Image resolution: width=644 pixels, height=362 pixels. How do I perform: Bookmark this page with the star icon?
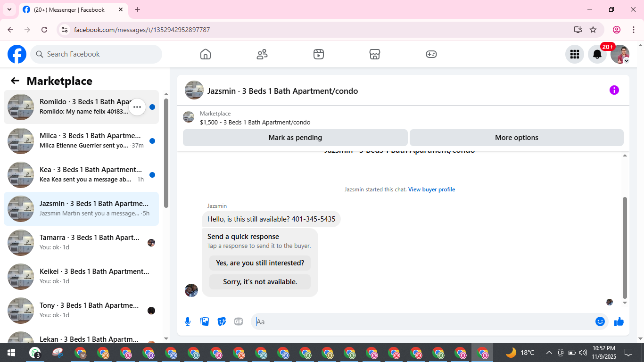[x=593, y=30]
